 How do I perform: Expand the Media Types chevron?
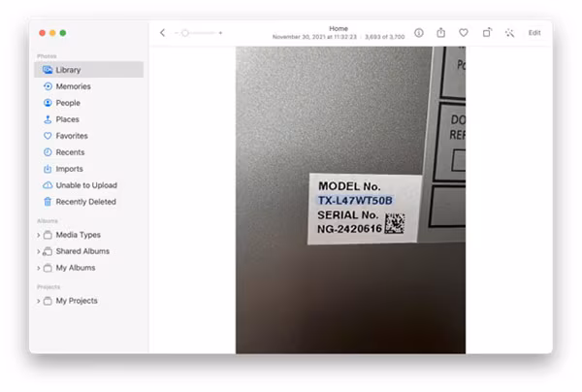tap(38, 235)
